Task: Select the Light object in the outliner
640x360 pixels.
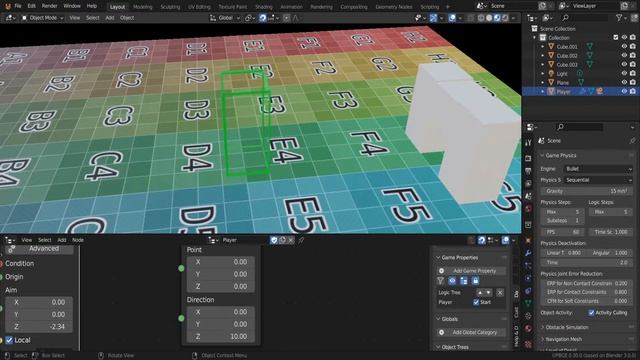Action: pos(562,73)
